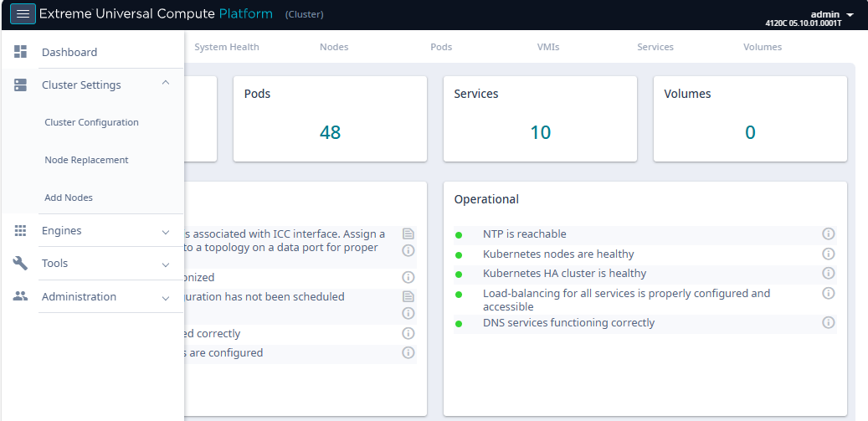Click the hamburger menu icon
This screenshot has height=421, width=868.
pos(23,14)
